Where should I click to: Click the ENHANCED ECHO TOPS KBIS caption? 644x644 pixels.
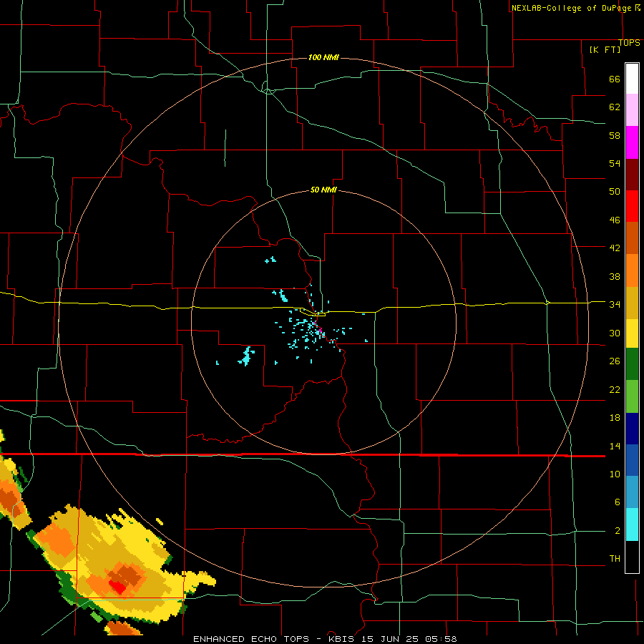(325, 639)
